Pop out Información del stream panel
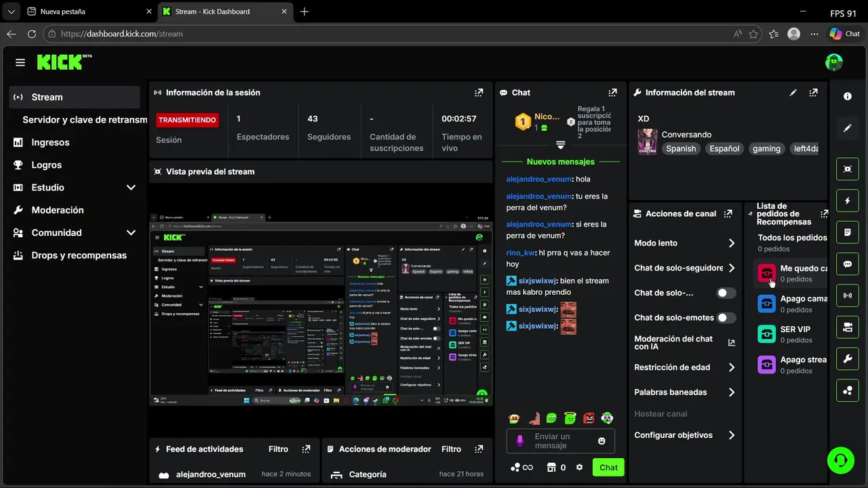 click(813, 93)
